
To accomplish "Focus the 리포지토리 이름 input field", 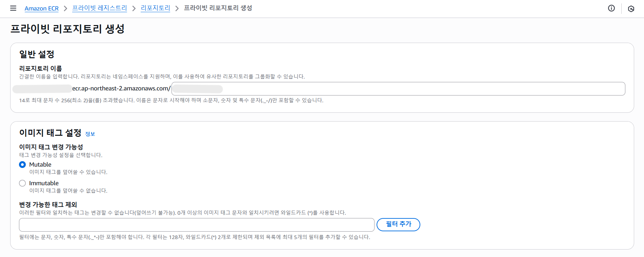I will 398,89.
